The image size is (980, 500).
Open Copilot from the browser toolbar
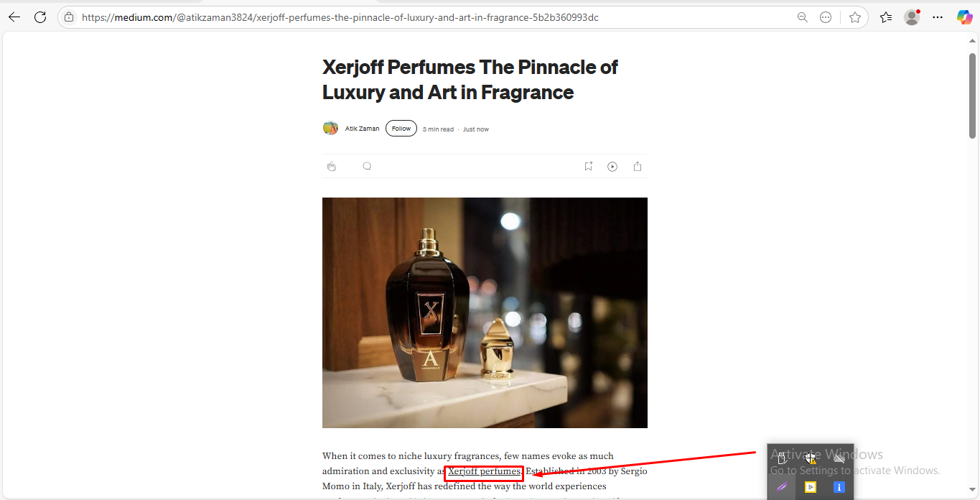[964, 17]
